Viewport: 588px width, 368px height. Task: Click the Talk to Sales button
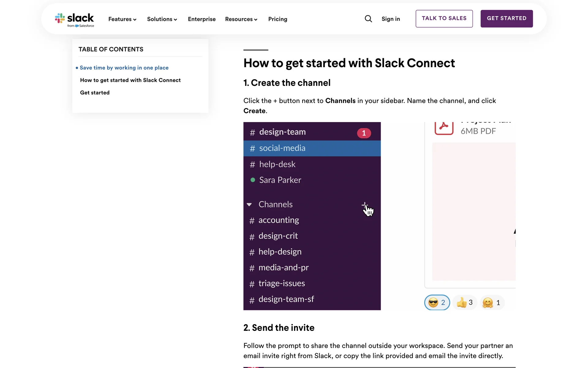(444, 19)
